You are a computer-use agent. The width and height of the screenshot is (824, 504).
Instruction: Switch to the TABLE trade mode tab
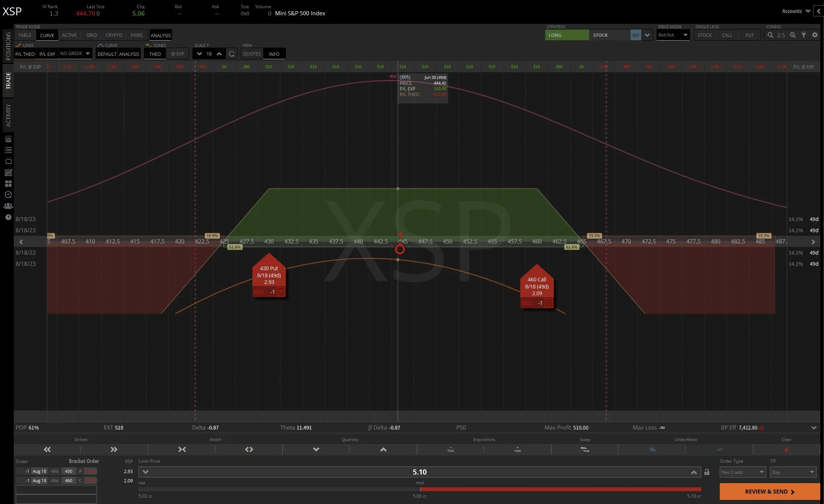click(x=25, y=35)
